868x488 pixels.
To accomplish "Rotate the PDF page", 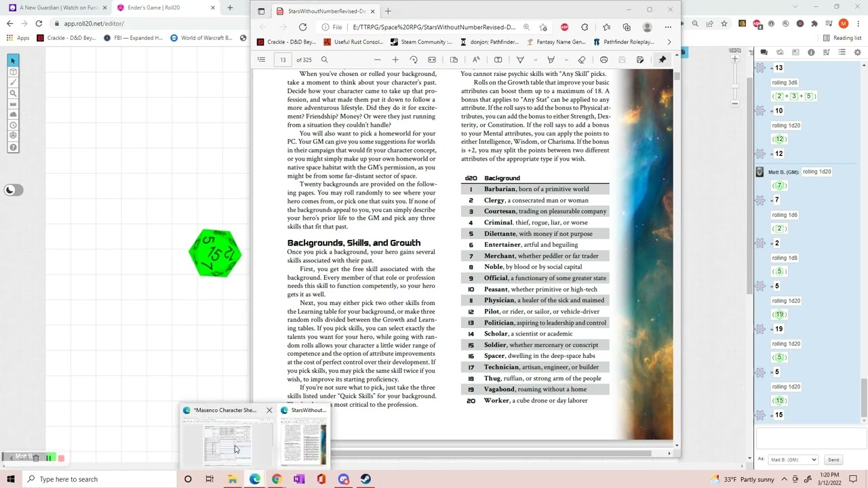I will [414, 60].
